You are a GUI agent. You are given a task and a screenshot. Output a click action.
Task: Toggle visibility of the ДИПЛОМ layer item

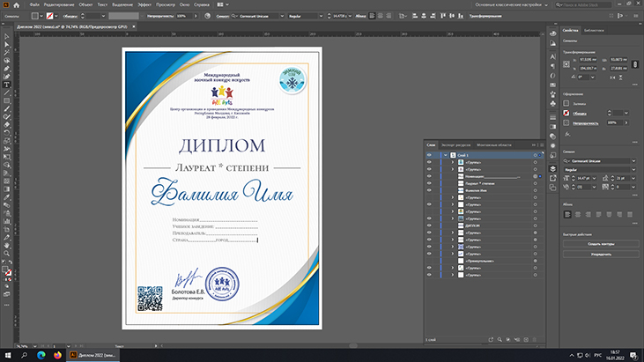tap(429, 225)
